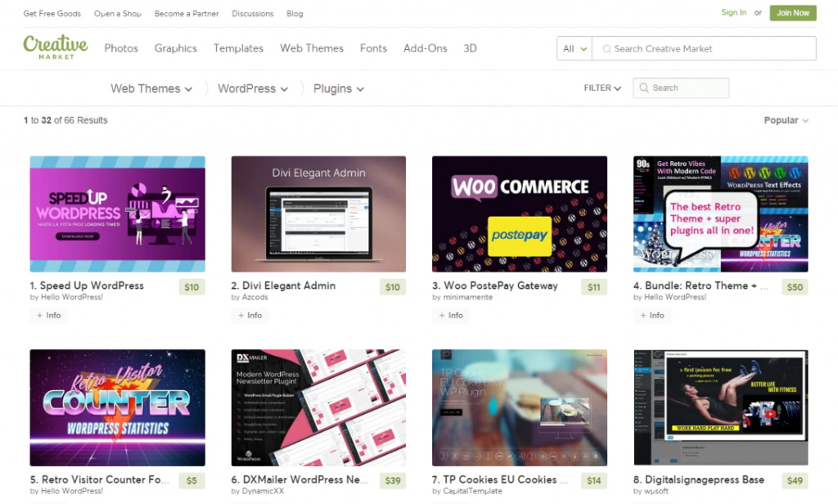Open the author link DynamicXX
838x504 pixels.
pos(263,491)
